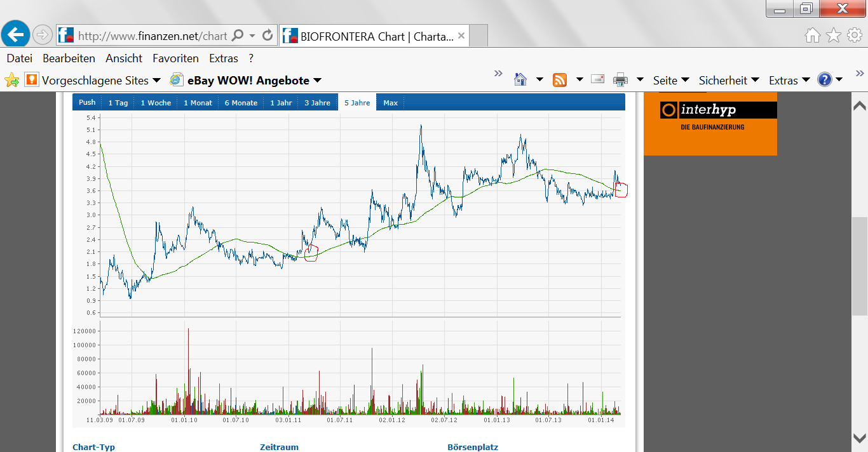This screenshot has height=452, width=868.
Task: Minimize the browser window
Action: pyautogui.click(x=780, y=9)
